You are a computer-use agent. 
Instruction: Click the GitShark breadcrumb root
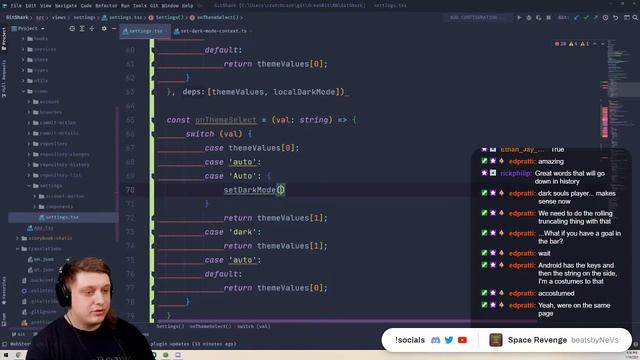[17, 18]
